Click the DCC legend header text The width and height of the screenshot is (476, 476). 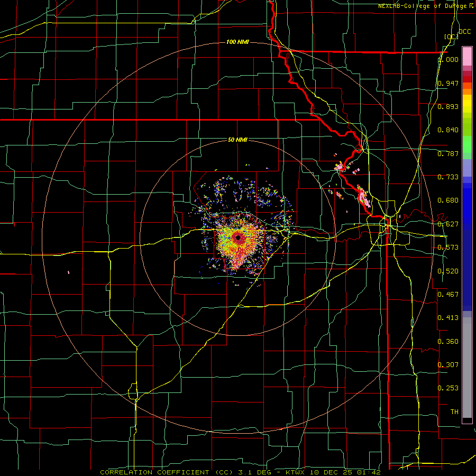point(464,32)
